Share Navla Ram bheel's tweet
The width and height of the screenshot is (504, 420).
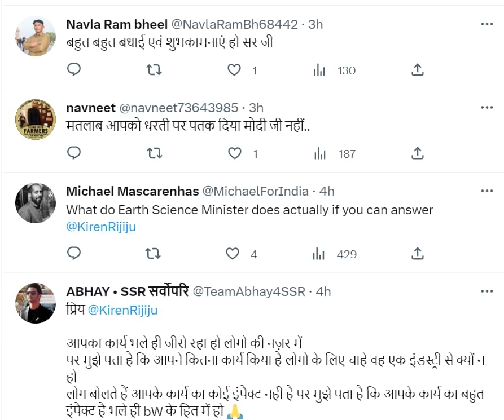[417, 70]
